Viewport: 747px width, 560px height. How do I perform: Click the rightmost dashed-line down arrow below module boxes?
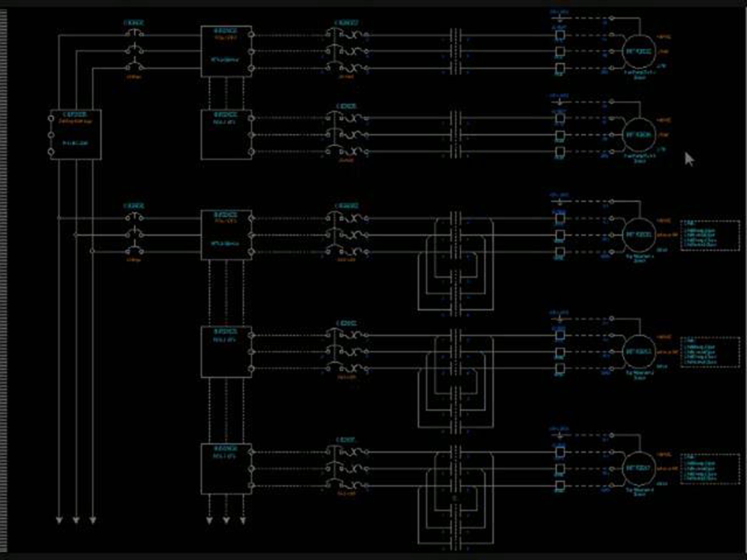(243, 520)
